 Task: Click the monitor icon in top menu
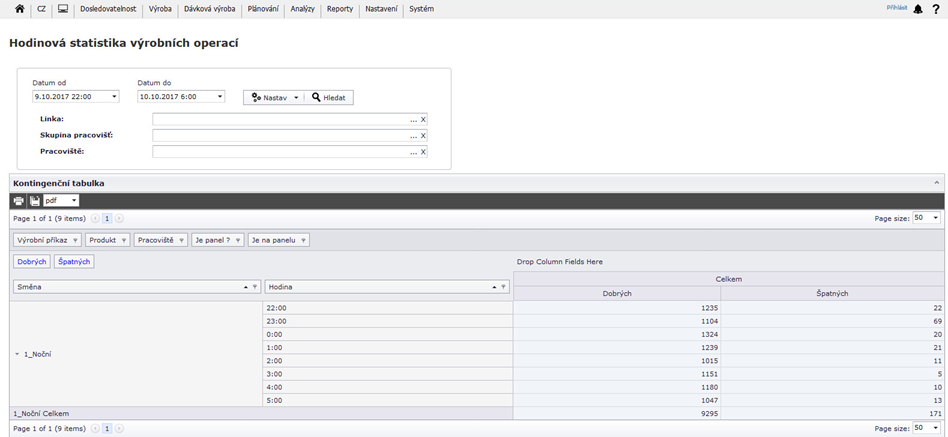point(63,9)
